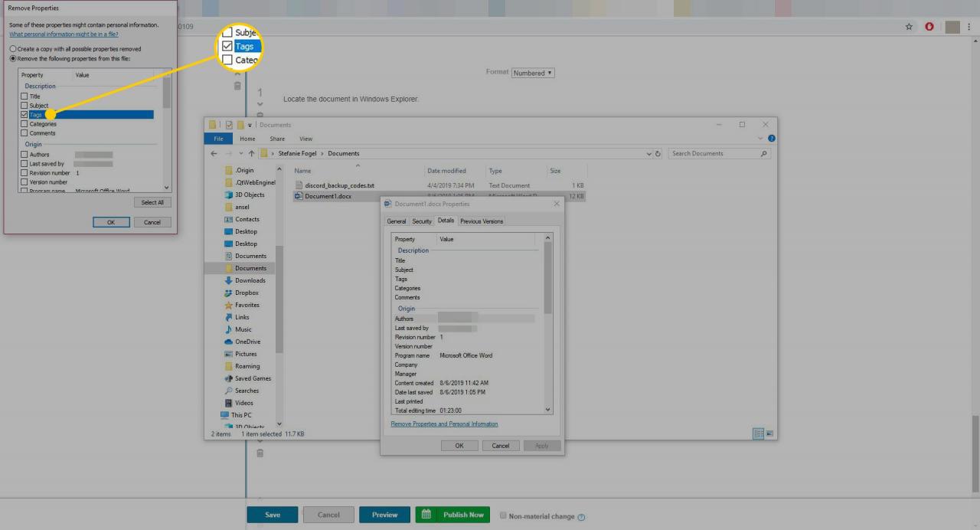
Task: Open Contacts in navigation pane
Action: click(x=247, y=219)
